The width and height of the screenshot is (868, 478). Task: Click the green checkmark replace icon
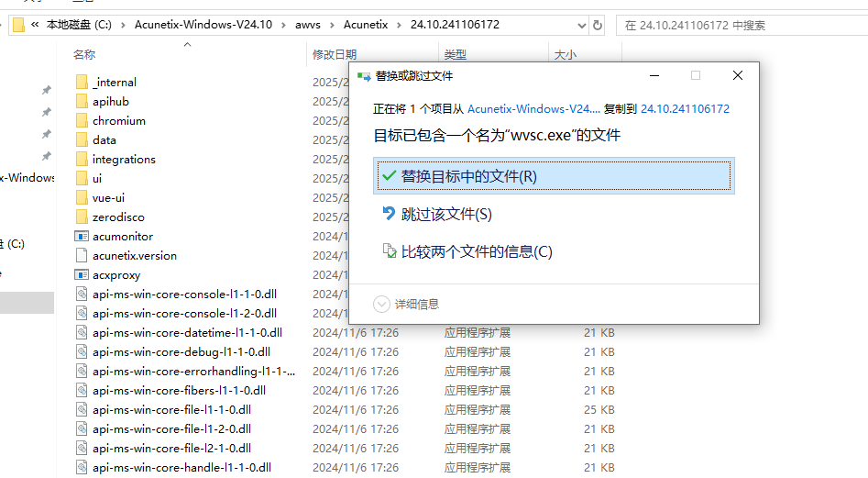[x=390, y=176]
